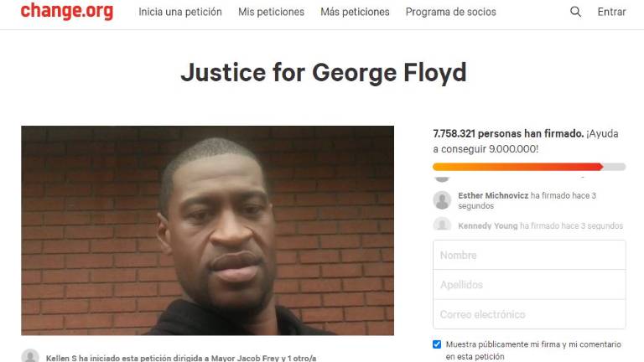This screenshot has height=362, width=644.
Task: Click the signature progress bar
Action: pyautogui.click(x=529, y=167)
